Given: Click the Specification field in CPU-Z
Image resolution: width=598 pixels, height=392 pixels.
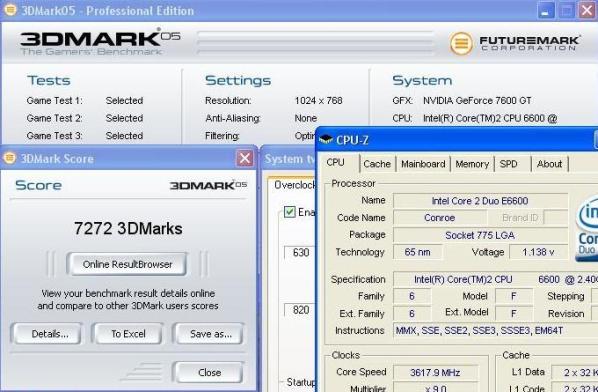Looking at the screenshot, I should pos(495,280).
